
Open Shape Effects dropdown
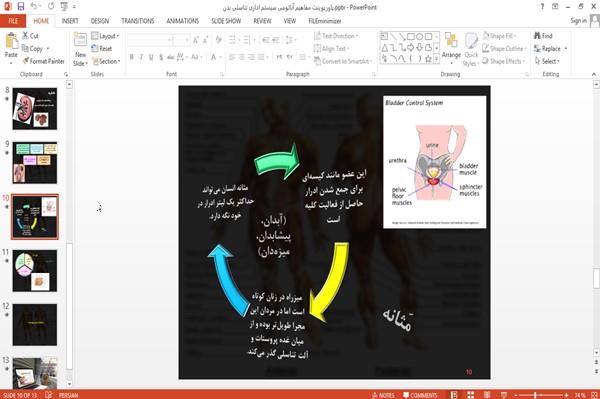tap(504, 61)
